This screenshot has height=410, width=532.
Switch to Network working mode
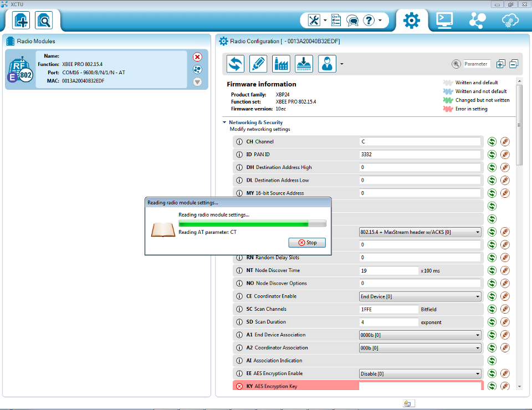[477, 20]
